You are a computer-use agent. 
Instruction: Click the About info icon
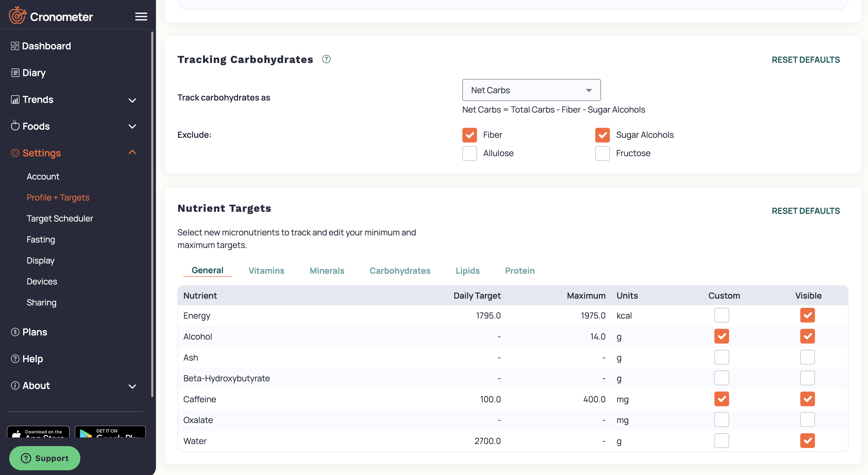15,386
